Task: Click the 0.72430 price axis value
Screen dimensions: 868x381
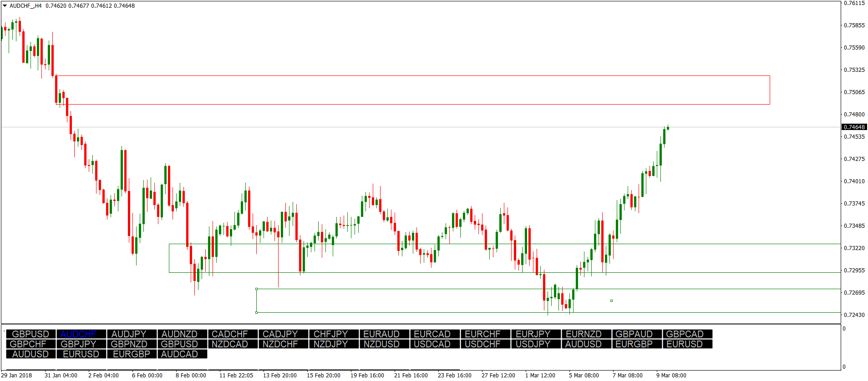Action: pyautogui.click(x=854, y=315)
